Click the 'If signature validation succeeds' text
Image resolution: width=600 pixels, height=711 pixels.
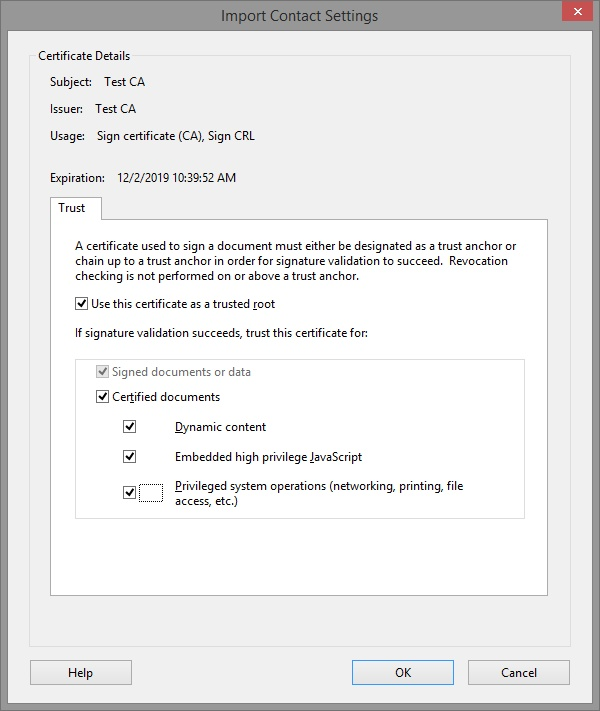tap(221, 333)
